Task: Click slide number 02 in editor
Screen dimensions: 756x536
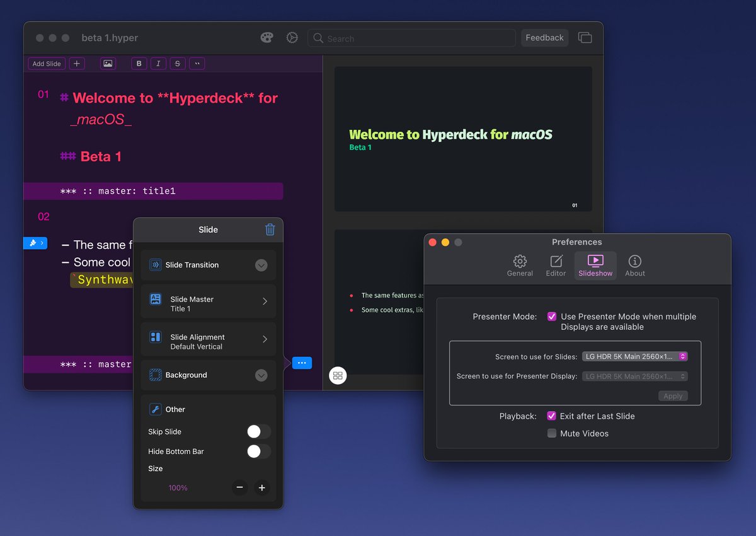Action: click(43, 216)
